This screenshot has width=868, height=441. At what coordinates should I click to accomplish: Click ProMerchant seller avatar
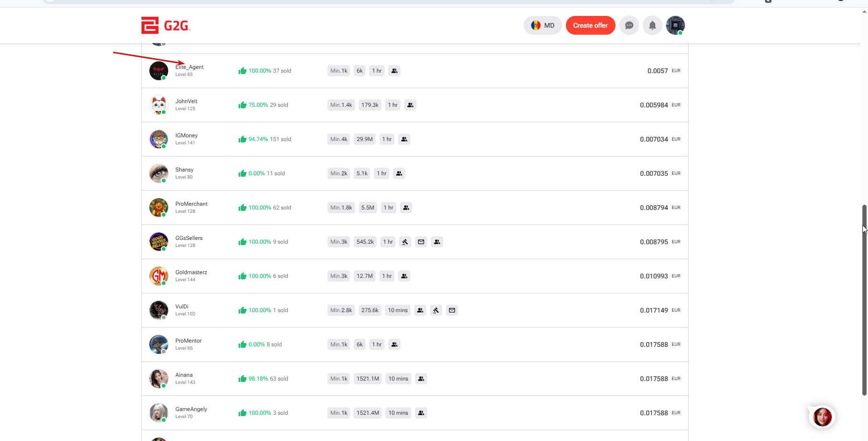pyautogui.click(x=159, y=208)
